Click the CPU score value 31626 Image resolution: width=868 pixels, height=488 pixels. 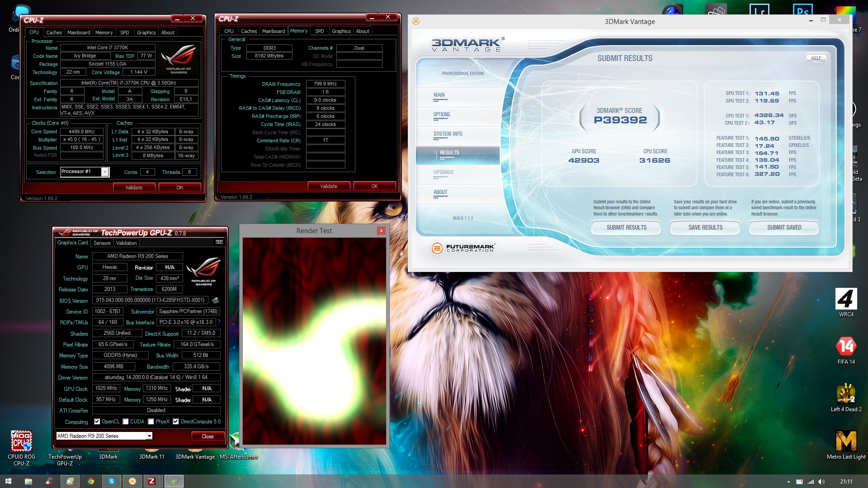click(655, 160)
